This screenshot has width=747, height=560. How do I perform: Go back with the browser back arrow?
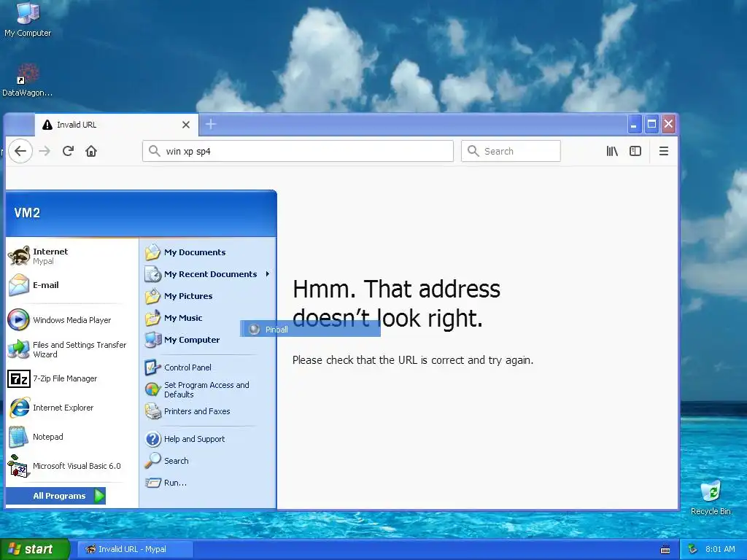[x=20, y=151]
